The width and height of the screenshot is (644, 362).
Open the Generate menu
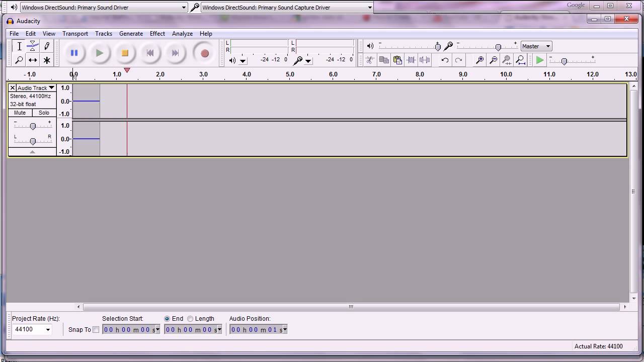click(131, 34)
